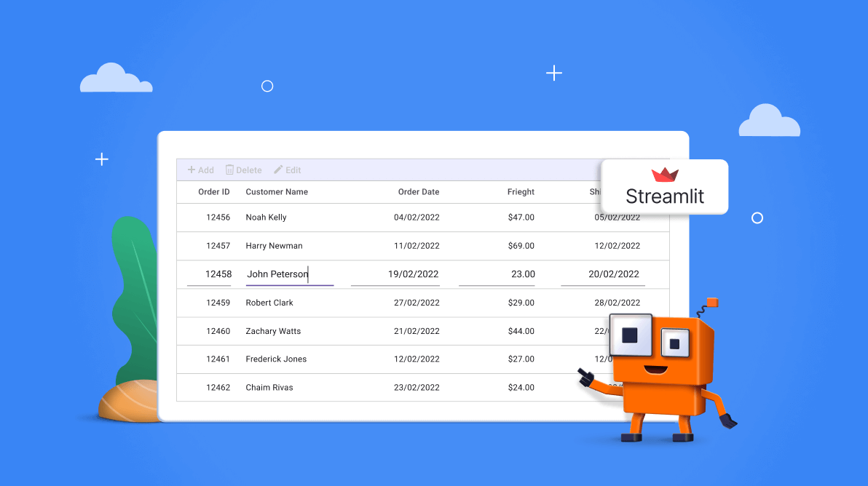Click the trash can Delete icon
The image size is (868, 486).
coord(229,170)
